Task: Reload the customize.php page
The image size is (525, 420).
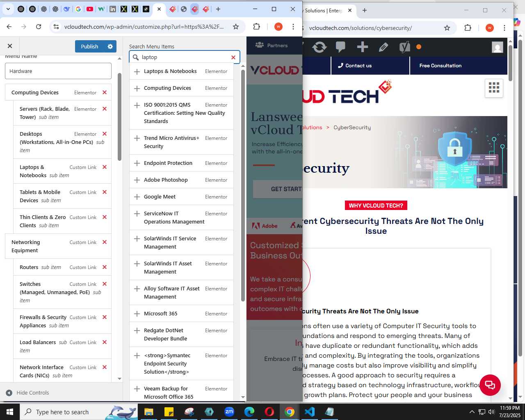Action: (x=39, y=27)
